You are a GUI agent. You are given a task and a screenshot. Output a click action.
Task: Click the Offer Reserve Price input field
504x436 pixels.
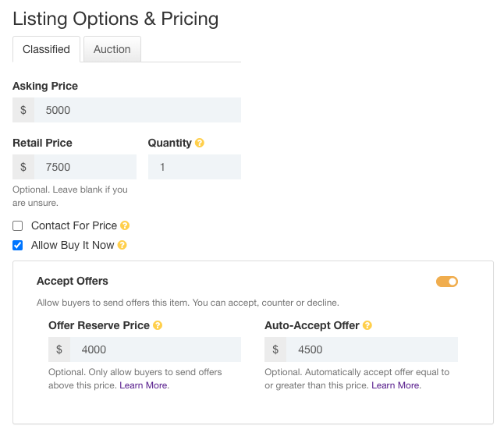(155, 349)
